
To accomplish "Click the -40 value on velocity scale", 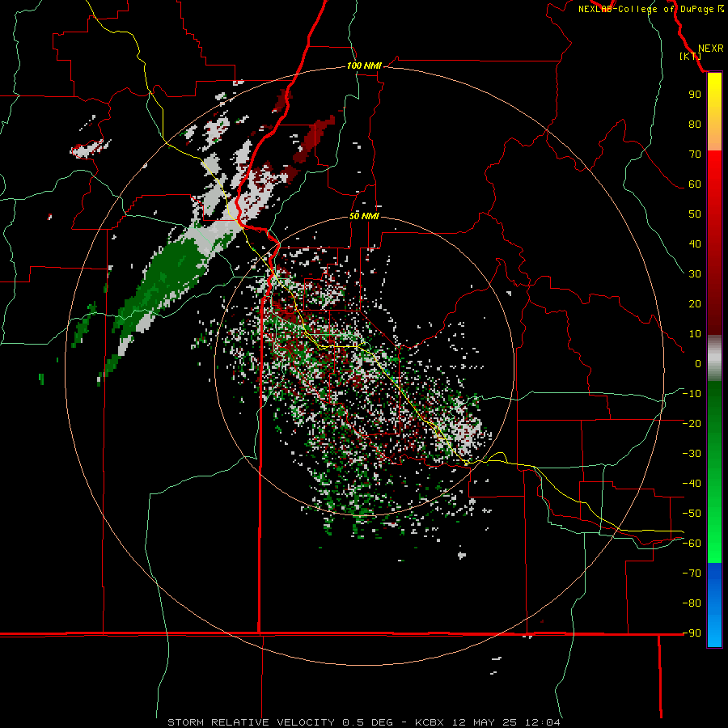I will click(x=692, y=484).
